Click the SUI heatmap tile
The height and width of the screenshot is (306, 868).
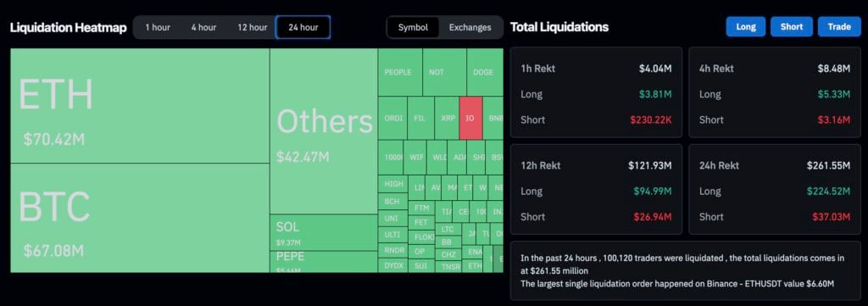coord(422,265)
